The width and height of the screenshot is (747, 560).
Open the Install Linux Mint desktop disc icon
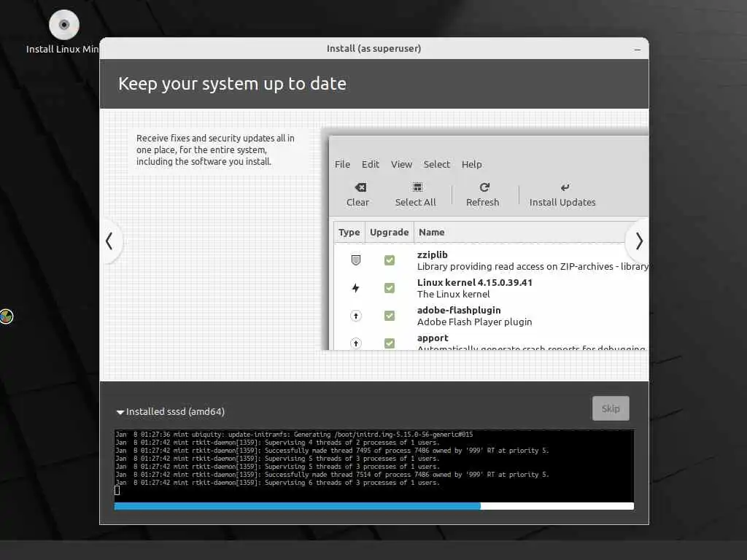[64, 25]
